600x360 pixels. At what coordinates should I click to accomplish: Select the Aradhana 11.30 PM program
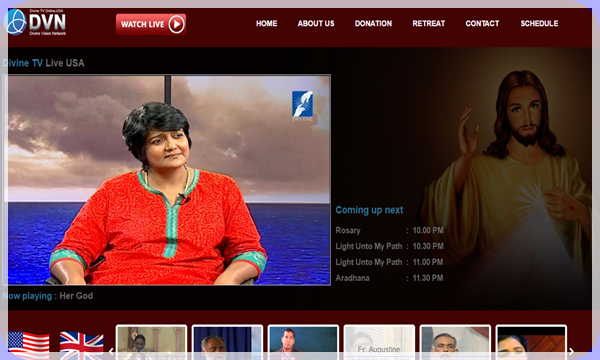390,278
